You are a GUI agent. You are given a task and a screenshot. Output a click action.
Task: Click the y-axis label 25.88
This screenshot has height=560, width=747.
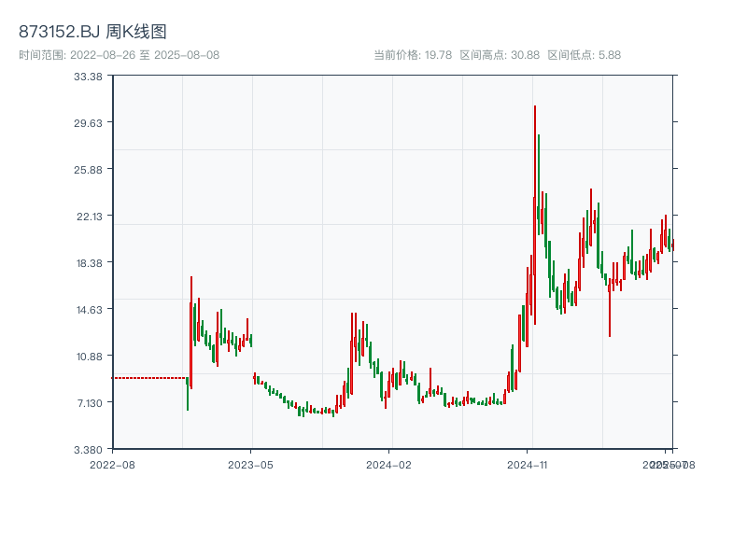click(88, 170)
